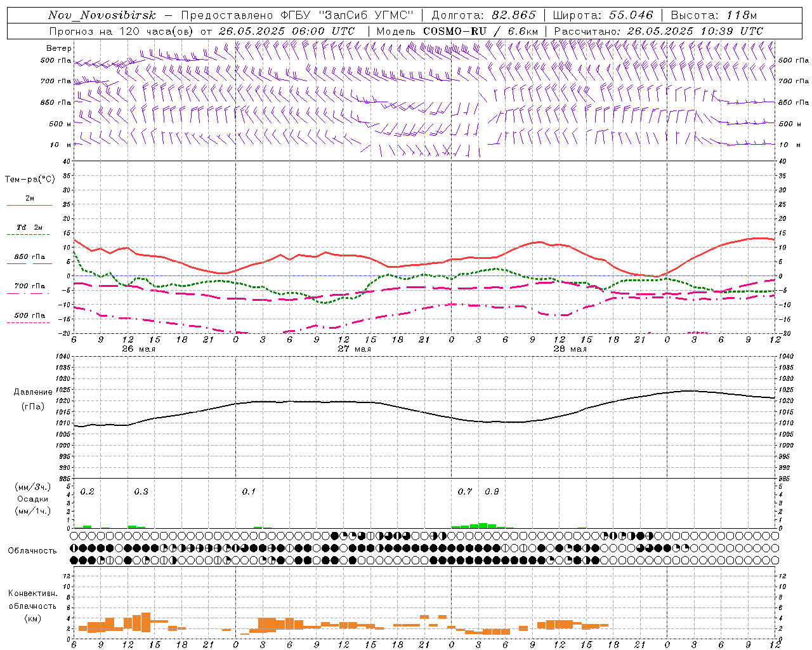Click the 'Тем-ра(°C)' temperature label
Screen dimensions: 812x650
click(30, 180)
